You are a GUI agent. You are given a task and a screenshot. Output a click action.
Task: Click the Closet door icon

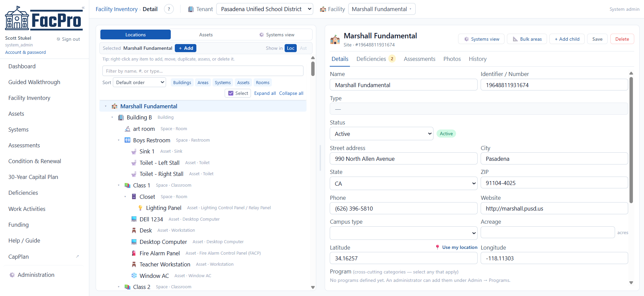(134, 196)
